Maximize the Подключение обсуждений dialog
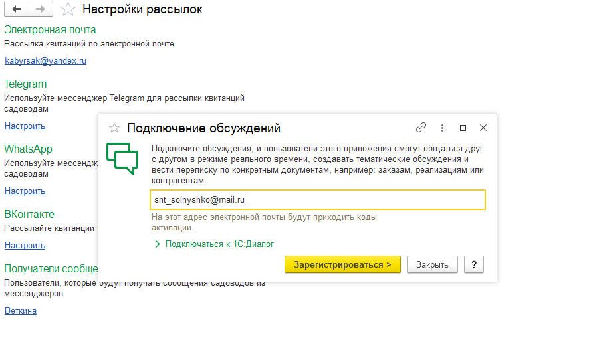 click(463, 128)
